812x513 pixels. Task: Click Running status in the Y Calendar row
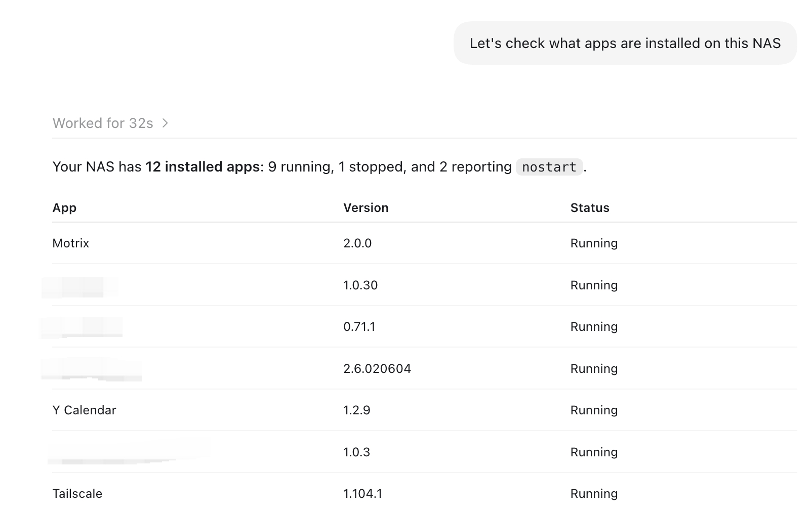click(594, 410)
